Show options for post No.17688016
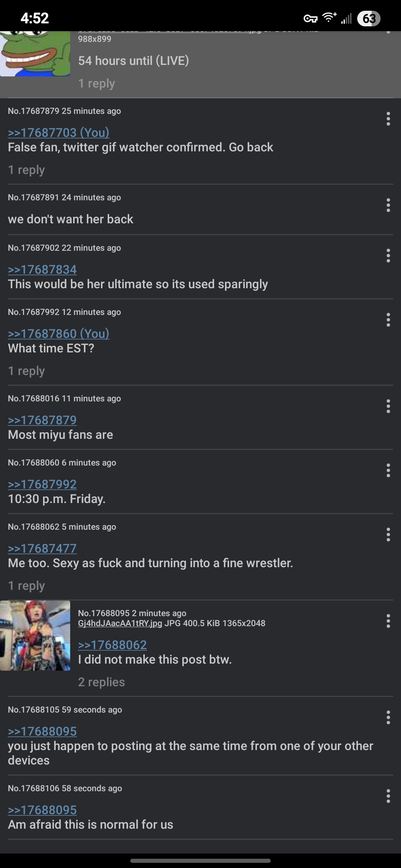The width and height of the screenshot is (401, 868). point(388,406)
